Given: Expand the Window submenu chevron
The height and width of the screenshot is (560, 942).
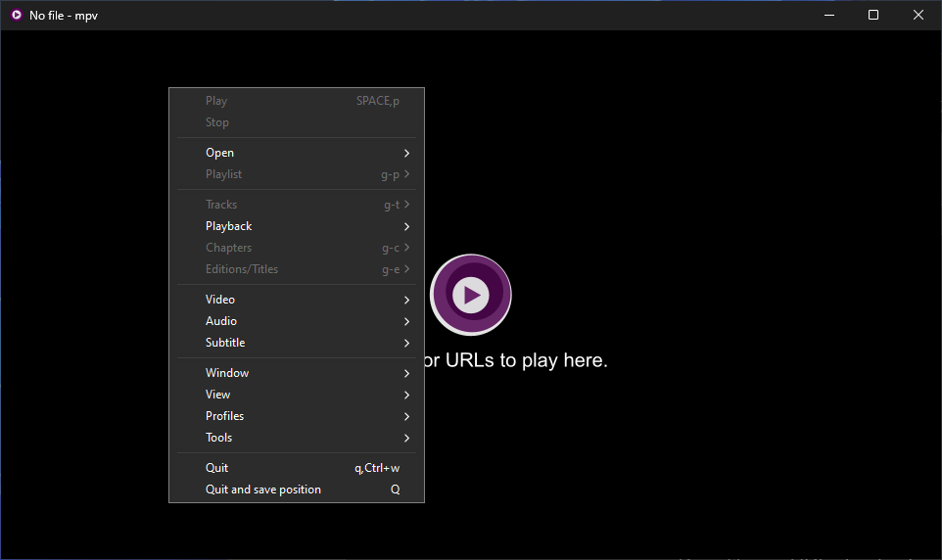Looking at the screenshot, I should pyautogui.click(x=406, y=373).
